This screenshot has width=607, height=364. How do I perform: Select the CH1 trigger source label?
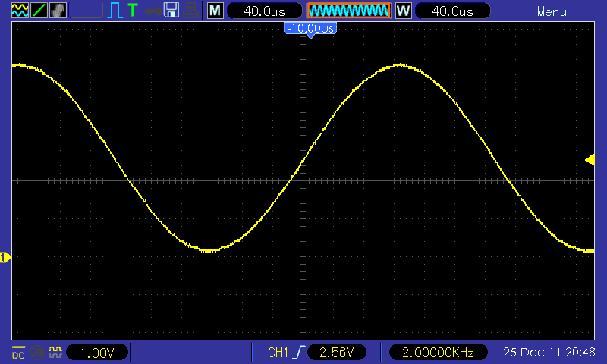click(x=278, y=353)
